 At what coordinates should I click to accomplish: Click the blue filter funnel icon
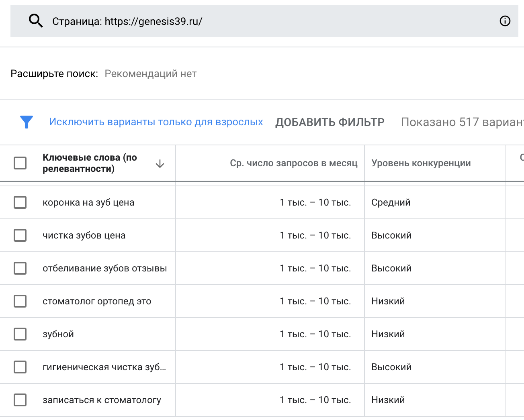point(27,122)
